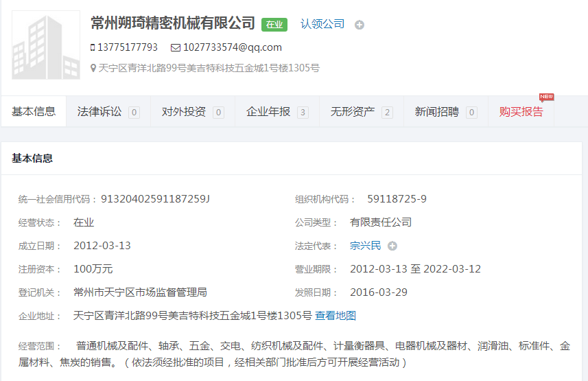The height and width of the screenshot is (381, 588).
Task: Open the 查看地图 map link
Action: pyautogui.click(x=336, y=316)
